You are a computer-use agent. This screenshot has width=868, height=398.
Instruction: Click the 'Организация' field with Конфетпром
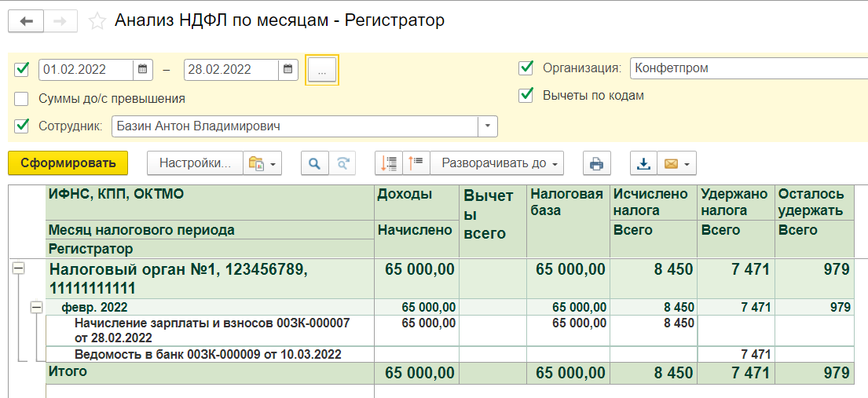tap(746, 68)
